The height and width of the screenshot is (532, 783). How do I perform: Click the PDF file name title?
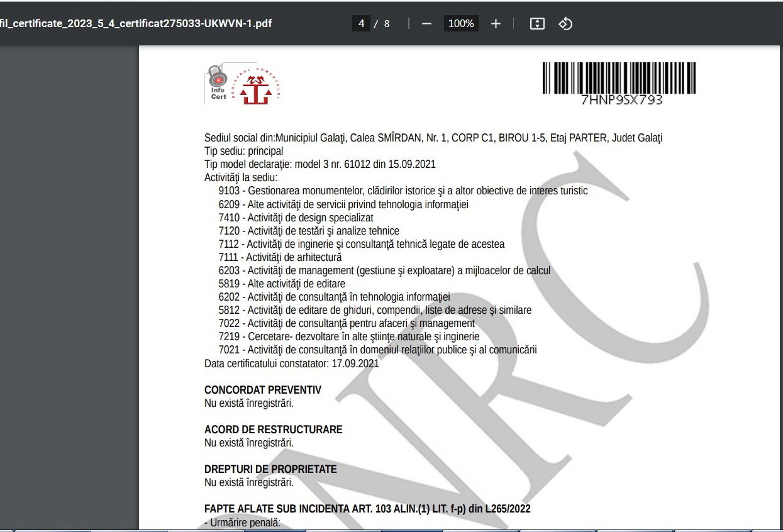136,24
